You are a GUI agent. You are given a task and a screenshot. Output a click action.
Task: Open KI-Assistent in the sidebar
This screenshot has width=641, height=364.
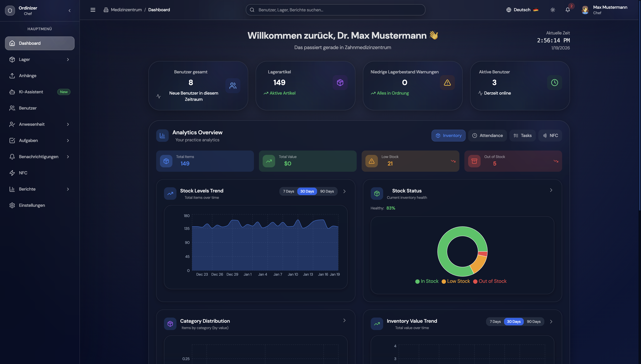pyautogui.click(x=31, y=92)
